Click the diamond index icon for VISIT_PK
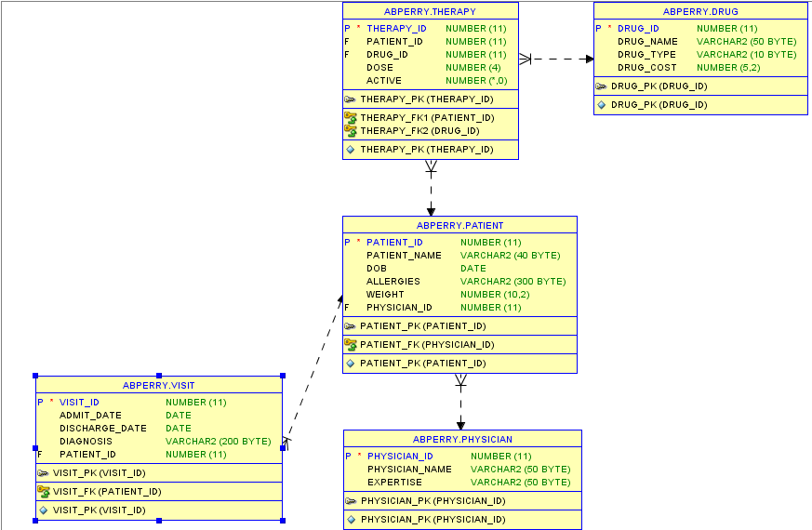The image size is (812, 530). (44, 510)
